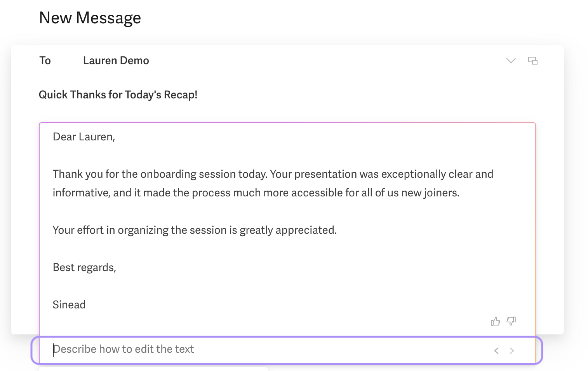This screenshot has width=588, height=371.
Task: Click the 'New Message' heading
Action: 90,18
